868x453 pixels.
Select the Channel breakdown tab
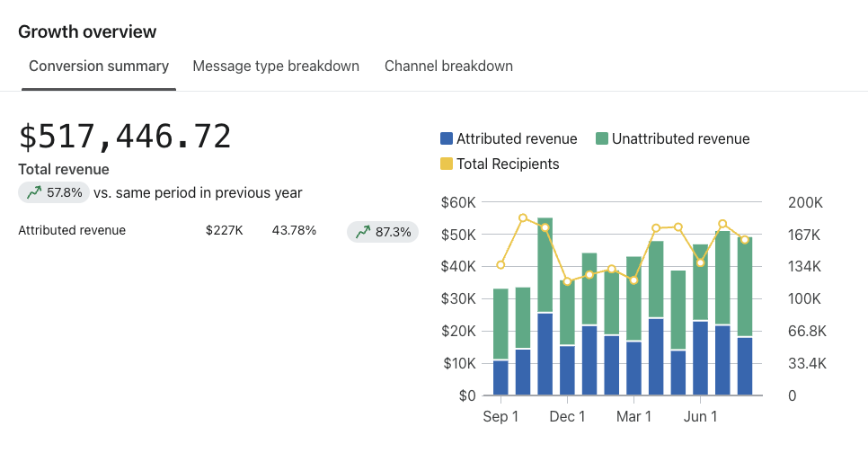[x=448, y=66]
